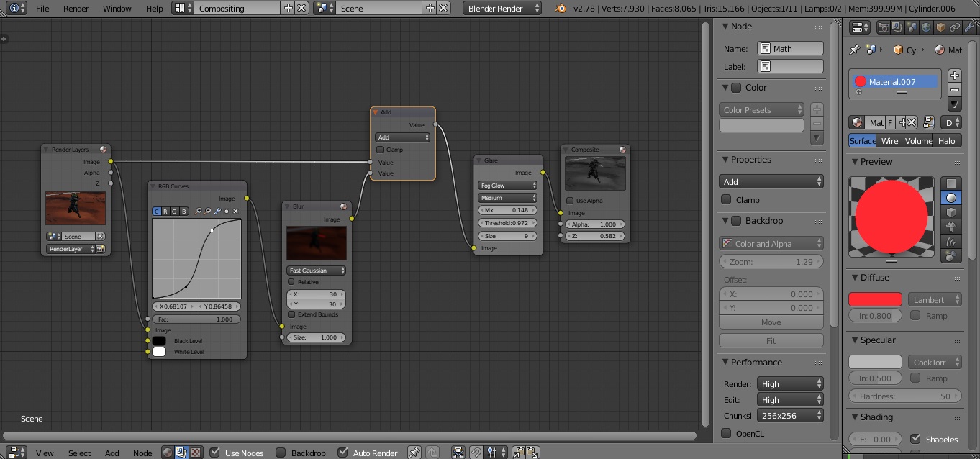Open the Node Editor icon in bottom header
The image size is (980, 459).
pos(16,453)
